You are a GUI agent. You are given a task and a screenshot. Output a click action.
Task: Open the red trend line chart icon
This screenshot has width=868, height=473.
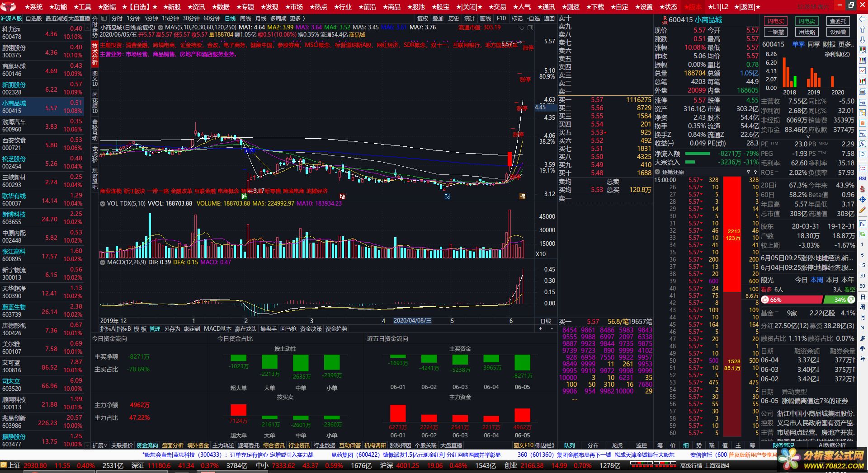[x=863, y=70]
